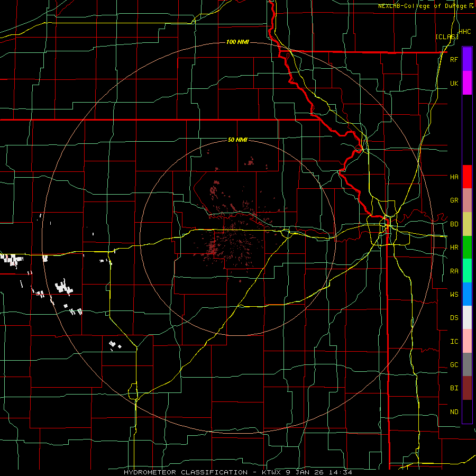This screenshot has width=476, height=476.
Task: Click the DS legend label
Action: pyautogui.click(x=454, y=318)
